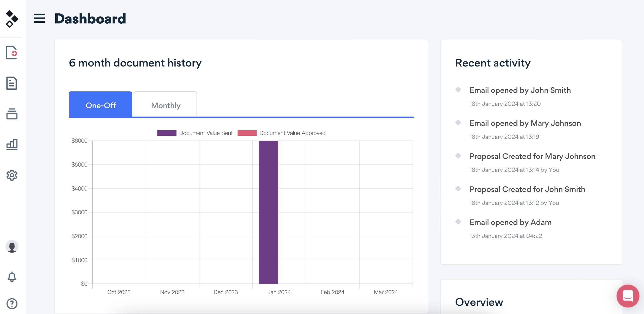The height and width of the screenshot is (314, 644).
Task: Click the notifications bell icon
Action: pos(12,277)
